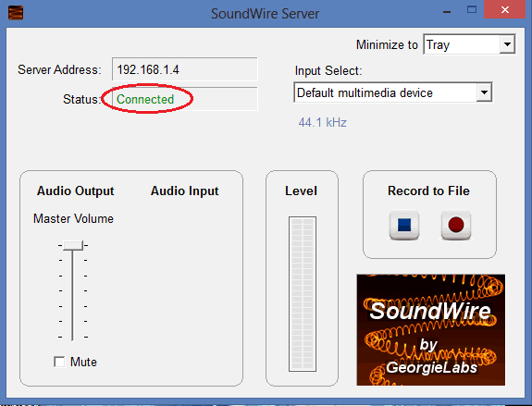Image resolution: width=532 pixels, height=406 pixels.
Task: Close the SoundWire Server window
Action: click(x=504, y=10)
